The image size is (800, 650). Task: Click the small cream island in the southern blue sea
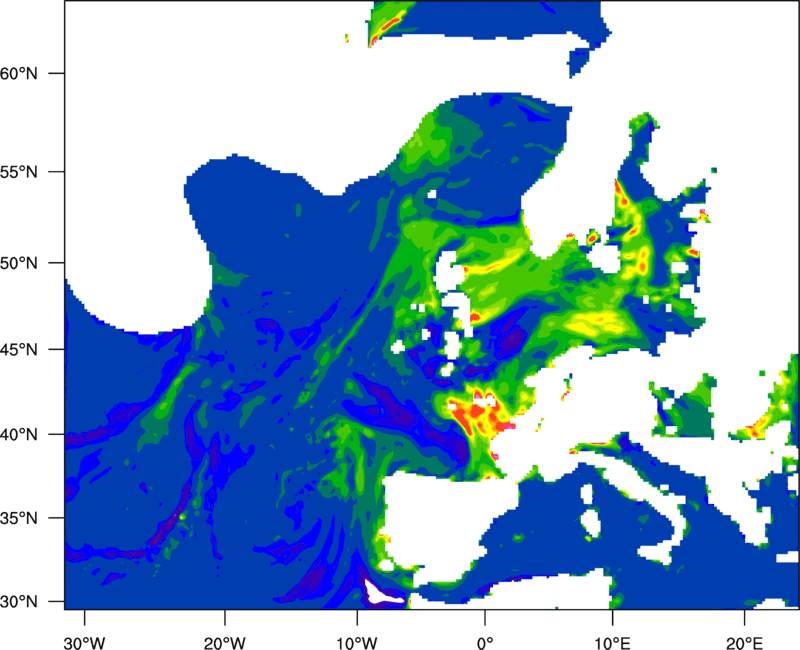(591, 521)
